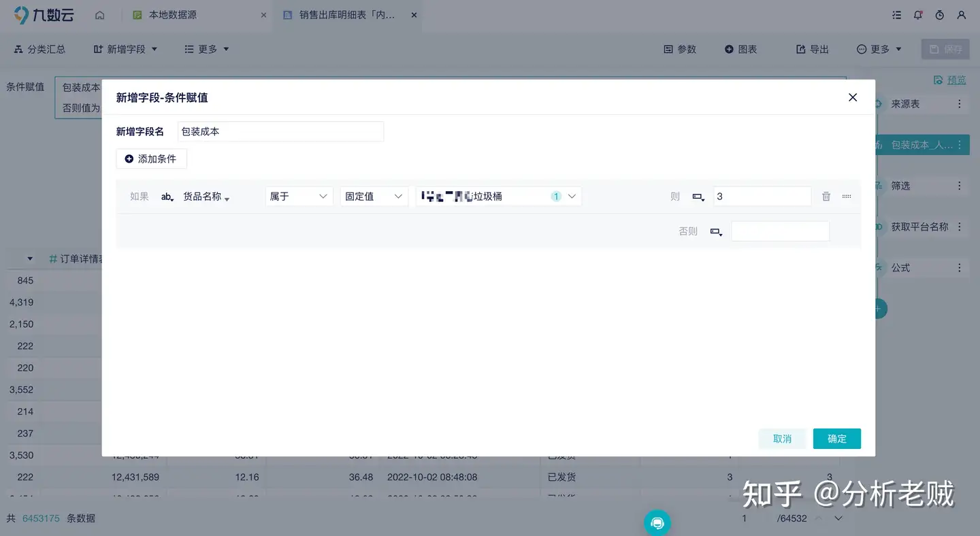Open the 固定值 value type dropdown
The image size is (980, 536).
pyautogui.click(x=374, y=196)
